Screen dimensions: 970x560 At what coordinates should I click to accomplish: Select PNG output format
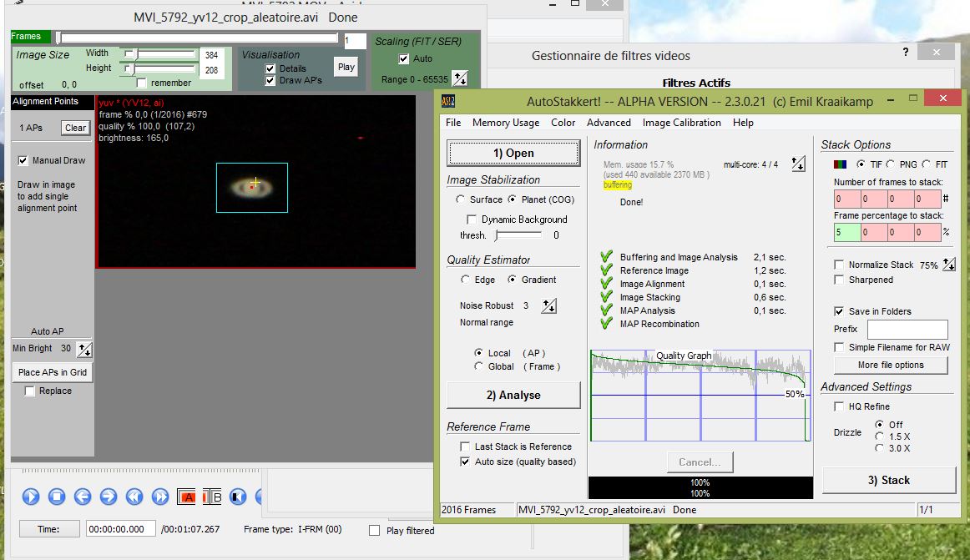890,164
